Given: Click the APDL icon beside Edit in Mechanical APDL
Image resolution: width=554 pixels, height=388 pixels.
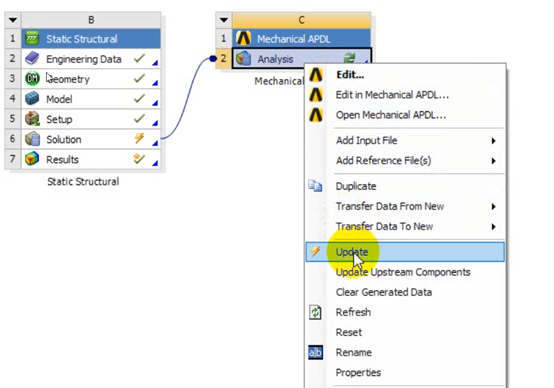Looking at the screenshot, I should click(x=316, y=95).
